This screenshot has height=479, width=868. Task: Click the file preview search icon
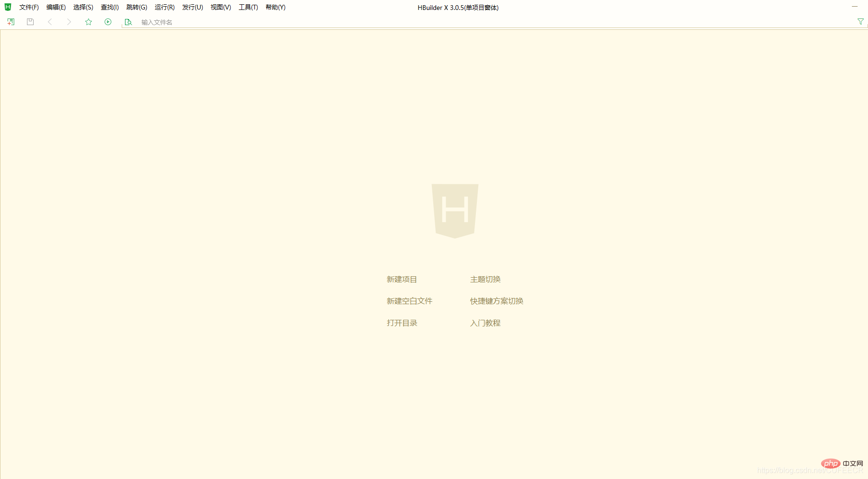pos(128,22)
